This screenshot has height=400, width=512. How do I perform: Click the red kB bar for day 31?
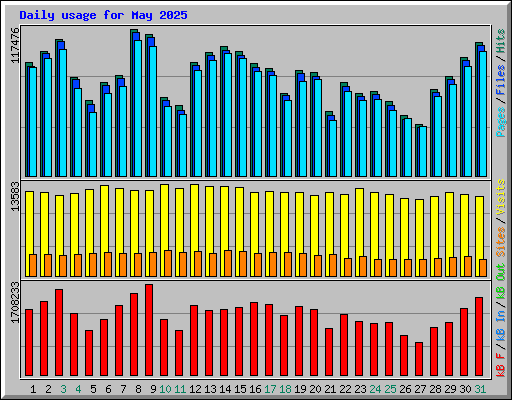click(x=479, y=337)
